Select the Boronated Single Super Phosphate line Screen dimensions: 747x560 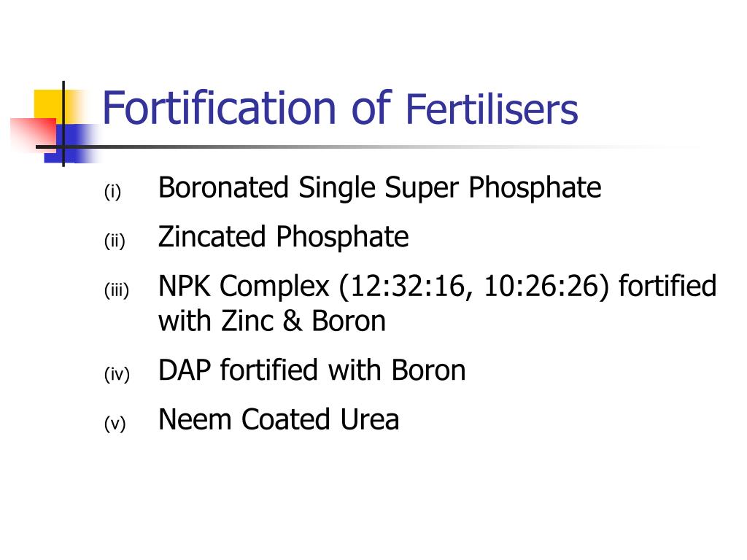(379, 189)
